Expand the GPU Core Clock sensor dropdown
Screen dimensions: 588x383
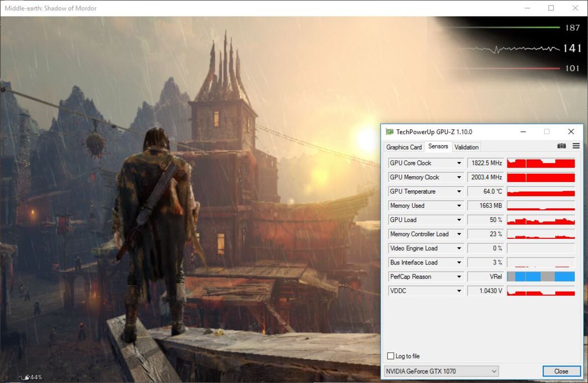pyautogui.click(x=459, y=163)
